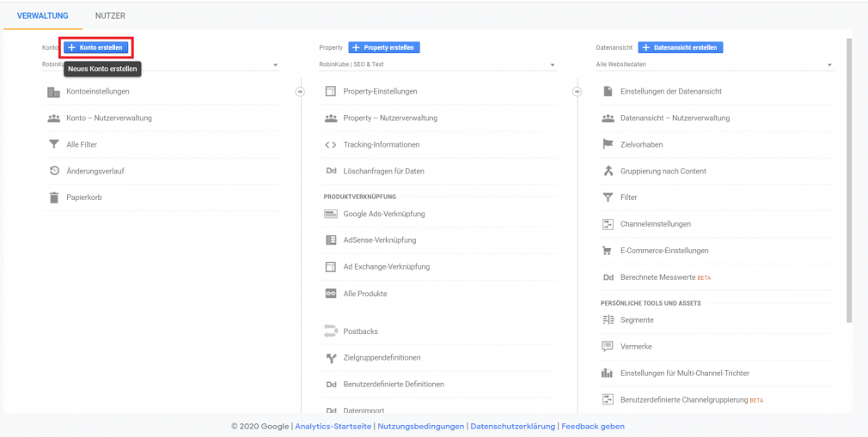Open Gruppierung nach Content entry
Image resolution: width=868 pixels, height=437 pixels.
663,171
